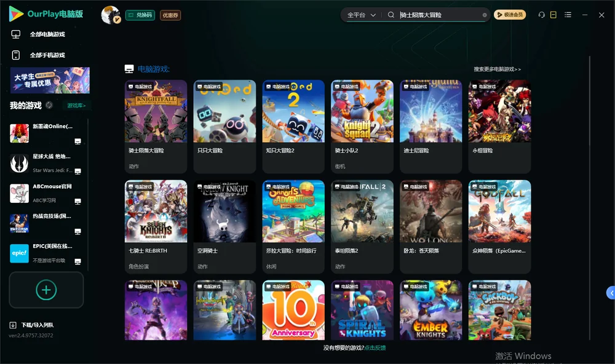Click the add game plus button
615x364 pixels.
[46, 290]
